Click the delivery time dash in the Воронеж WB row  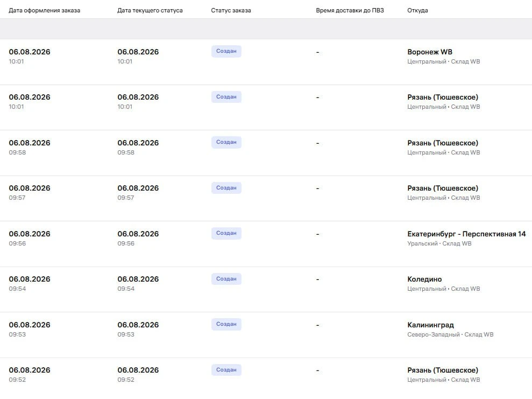(x=317, y=52)
